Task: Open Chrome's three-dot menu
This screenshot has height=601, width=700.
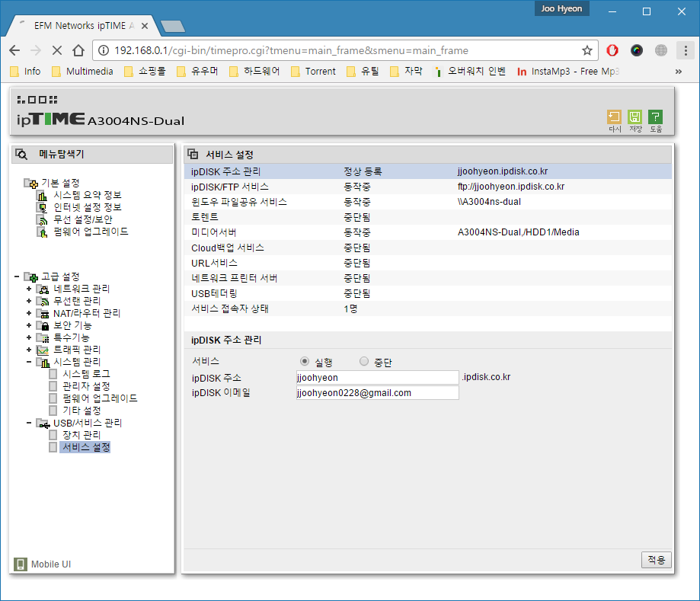Action: (686, 50)
